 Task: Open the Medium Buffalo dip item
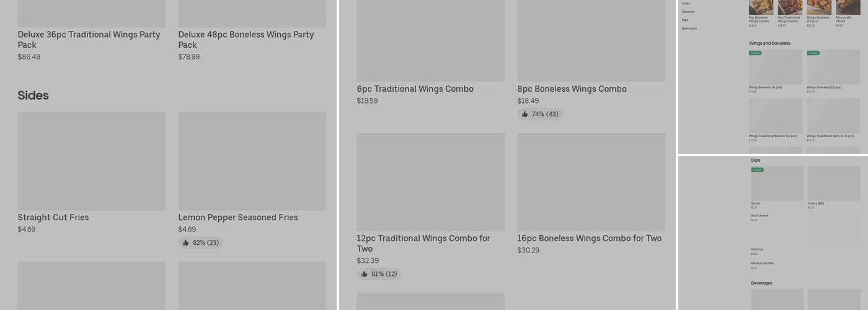[x=762, y=263]
